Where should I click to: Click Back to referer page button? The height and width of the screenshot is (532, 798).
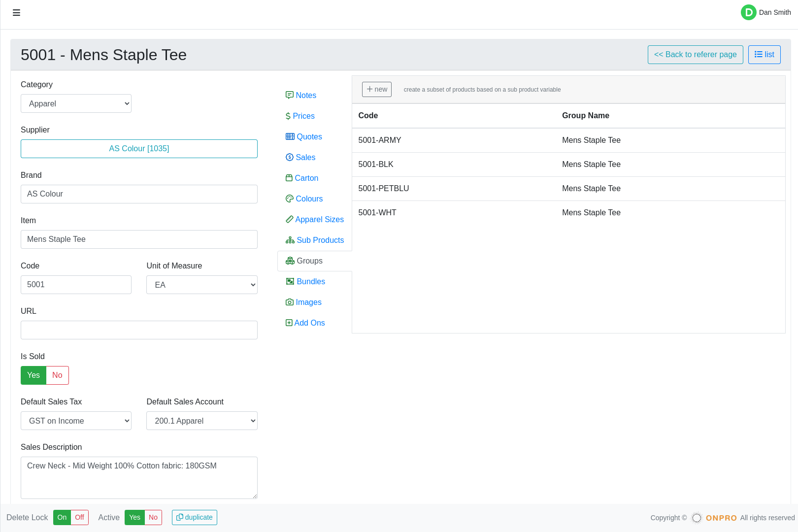point(695,55)
